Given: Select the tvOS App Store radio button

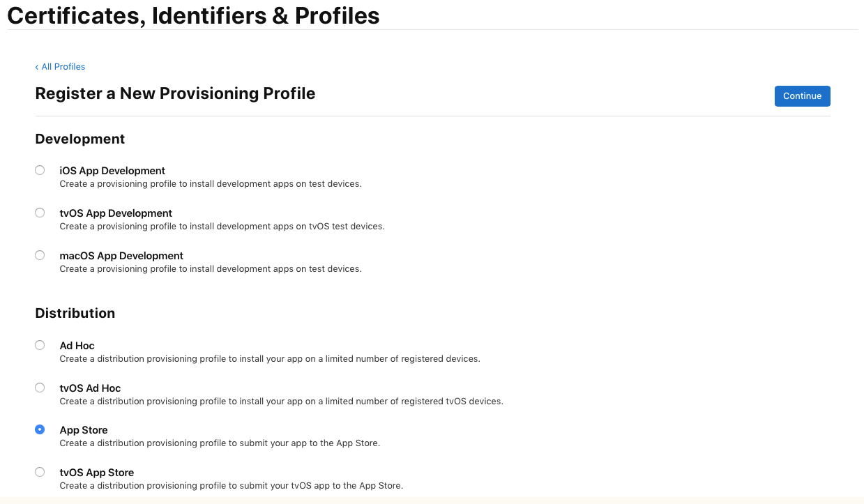Looking at the screenshot, I should point(40,472).
